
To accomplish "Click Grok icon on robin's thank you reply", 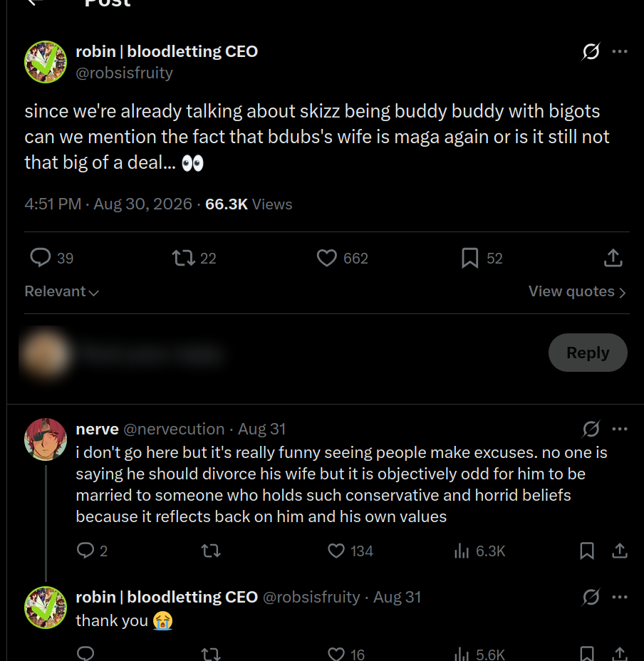I will 591,597.
